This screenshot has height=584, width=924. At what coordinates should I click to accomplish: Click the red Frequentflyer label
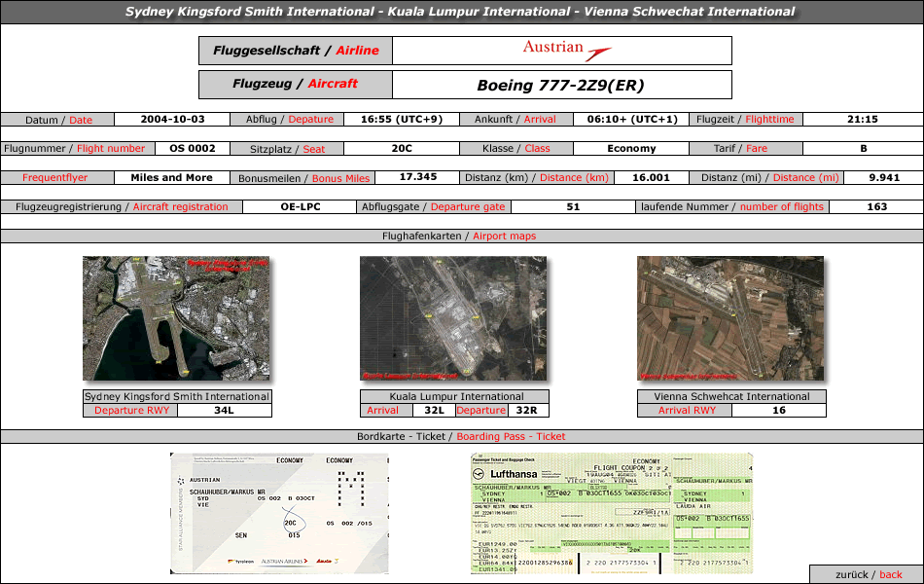tap(54, 177)
